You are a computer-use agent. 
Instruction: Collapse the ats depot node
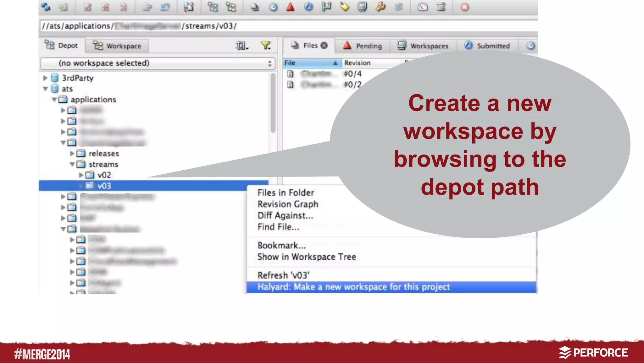pyautogui.click(x=45, y=89)
